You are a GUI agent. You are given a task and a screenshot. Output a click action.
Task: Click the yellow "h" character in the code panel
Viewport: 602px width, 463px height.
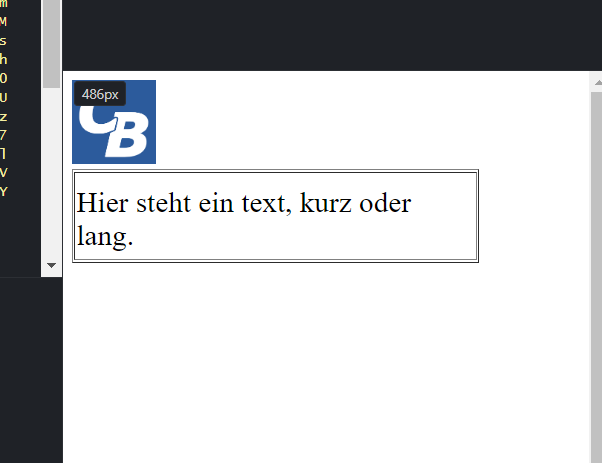(x=3, y=59)
